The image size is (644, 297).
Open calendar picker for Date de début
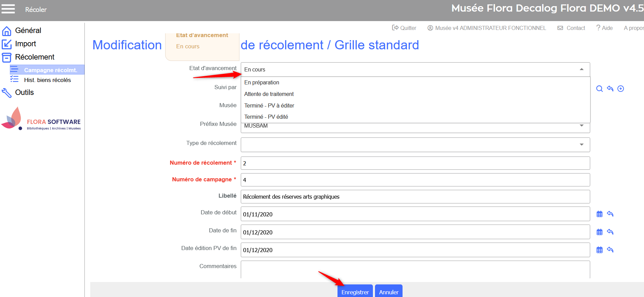tap(599, 214)
